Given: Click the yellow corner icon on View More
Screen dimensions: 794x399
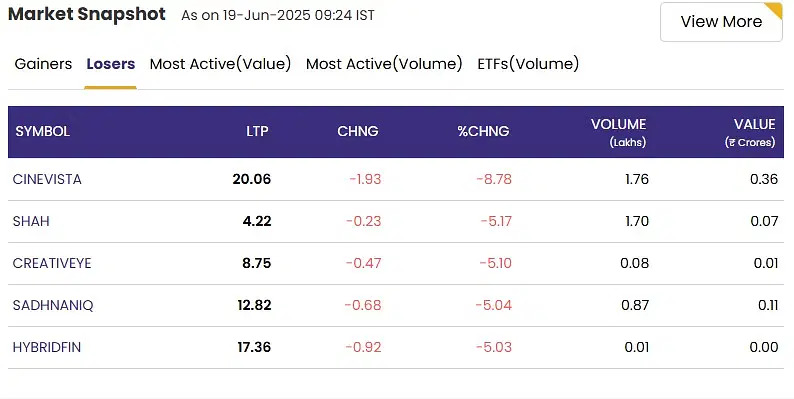Looking at the screenshot, I should [x=775, y=9].
